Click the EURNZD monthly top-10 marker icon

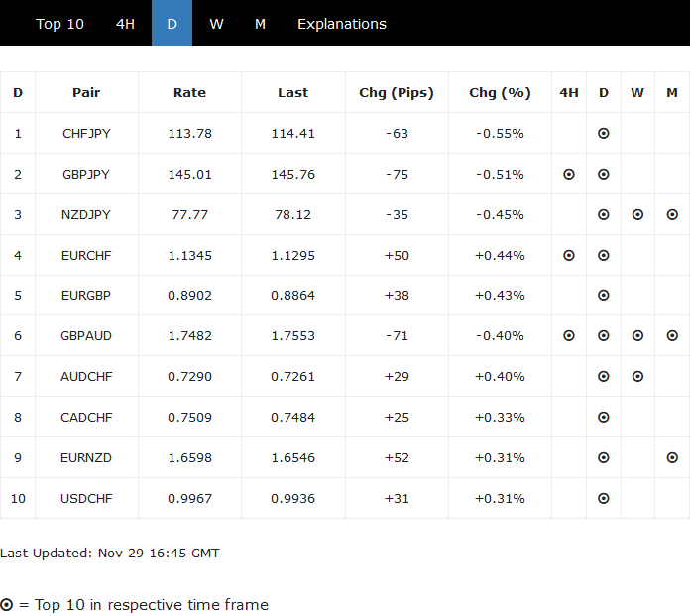coord(672,458)
